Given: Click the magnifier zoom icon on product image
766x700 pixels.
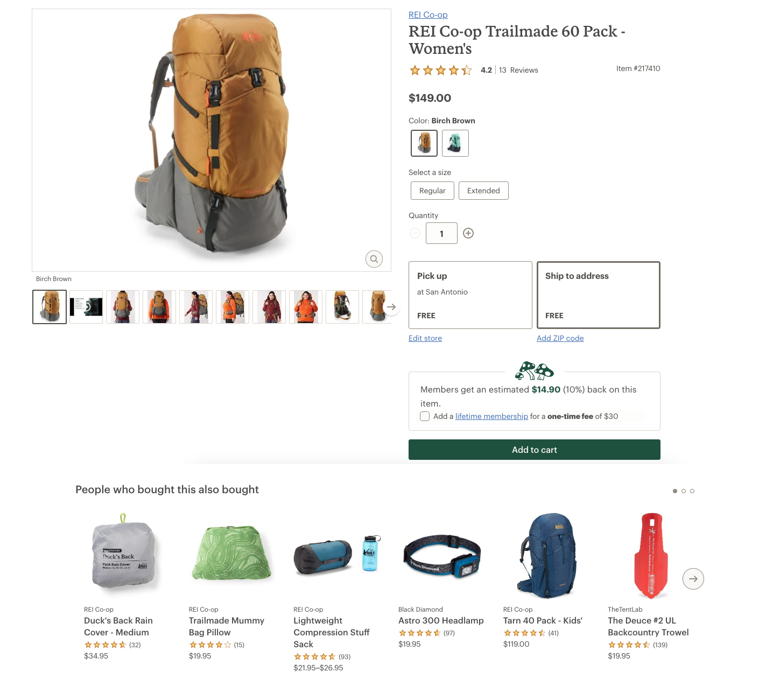Looking at the screenshot, I should 374,259.
